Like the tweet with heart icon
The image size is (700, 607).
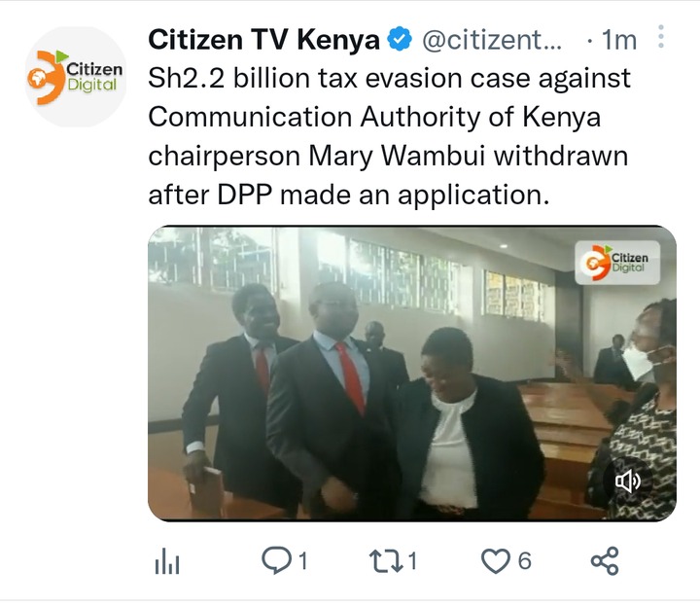495,561
